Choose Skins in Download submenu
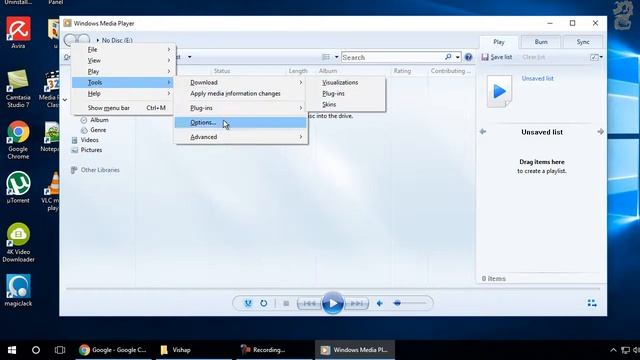Image resolution: width=640 pixels, height=360 pixels. [x=346, y=104]
